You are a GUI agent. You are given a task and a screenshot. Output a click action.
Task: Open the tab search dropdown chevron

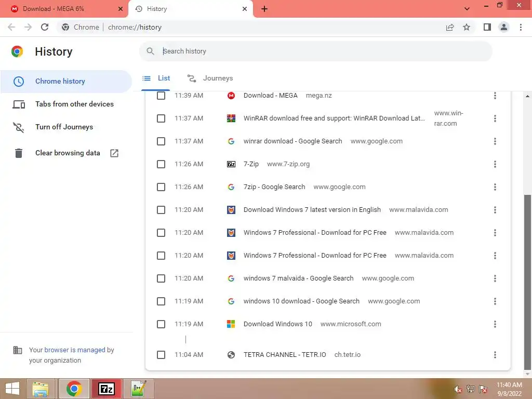coord(467,9)
